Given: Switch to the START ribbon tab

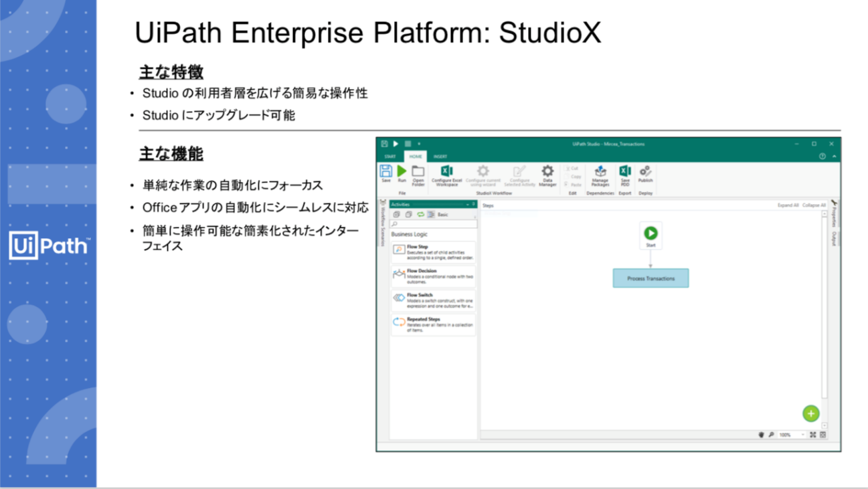Looking at the screenshot, I should click(390, 157).
